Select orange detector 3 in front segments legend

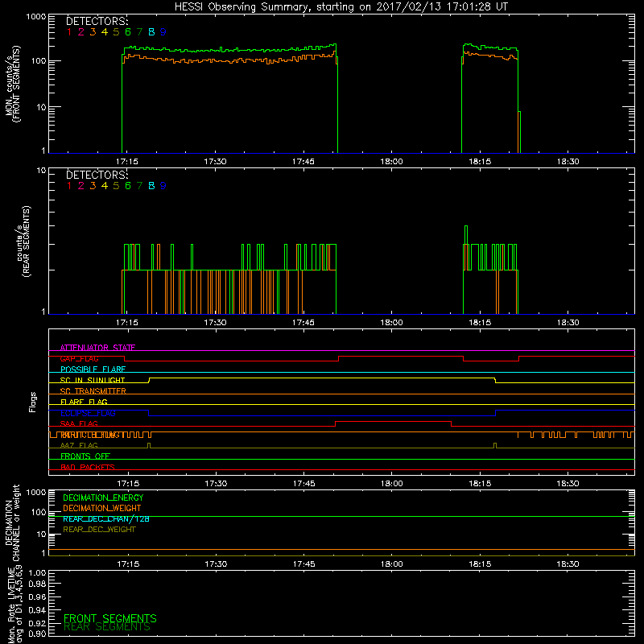tap(93, 32)
